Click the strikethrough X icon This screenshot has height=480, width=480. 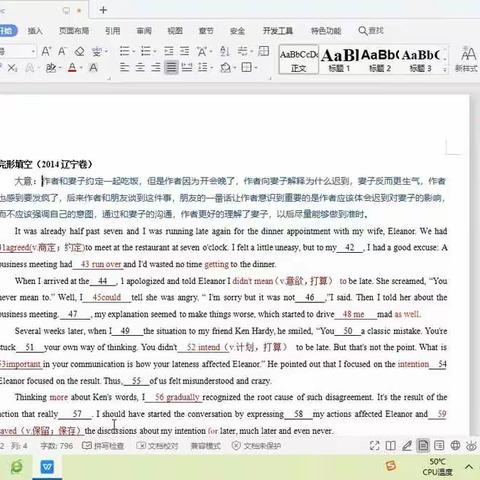pyautogui.click(x=12, y=68)
